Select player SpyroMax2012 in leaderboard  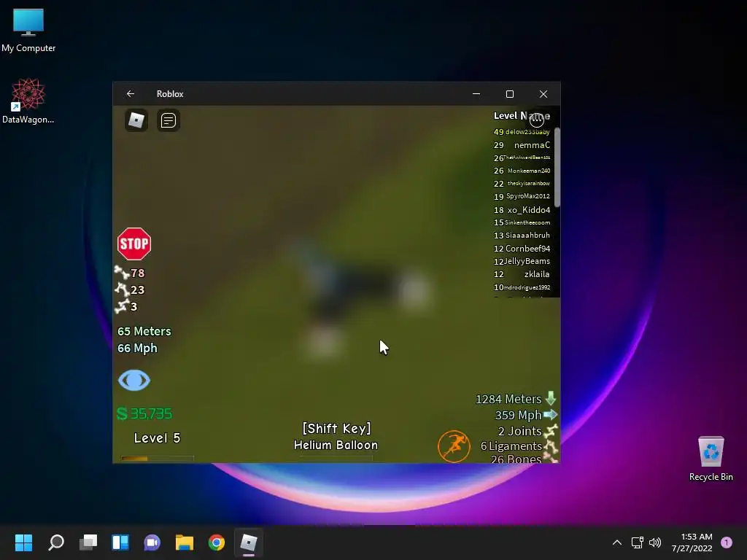point(528,196)
